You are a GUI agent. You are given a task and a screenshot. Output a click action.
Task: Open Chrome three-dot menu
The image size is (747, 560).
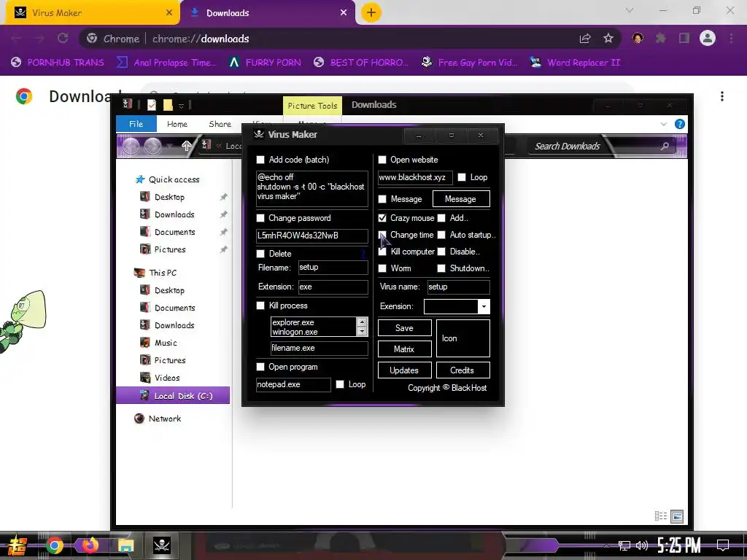click(731, 38)
